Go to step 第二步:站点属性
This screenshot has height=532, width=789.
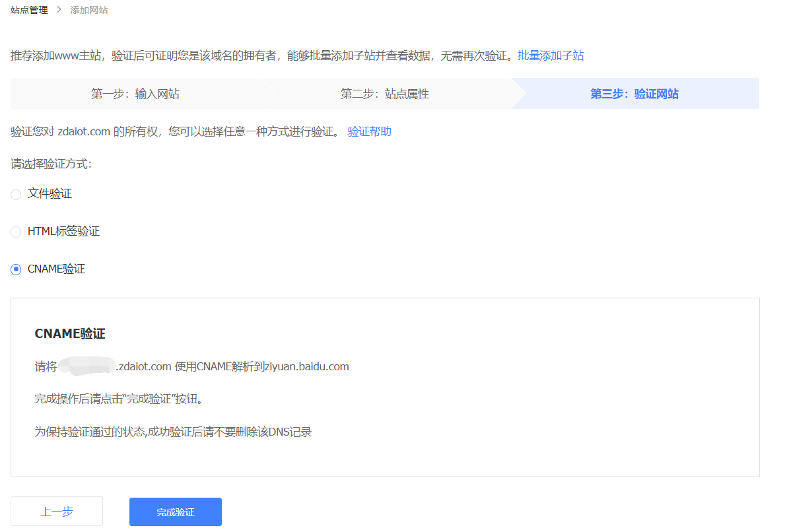click(384, 94)
